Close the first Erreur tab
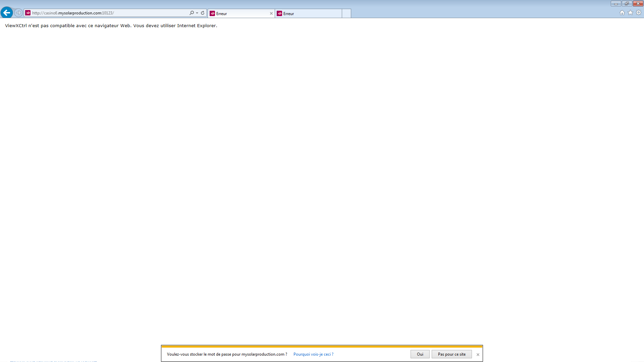The width and height of the screenshot is (644, 362). coord(271,13)
